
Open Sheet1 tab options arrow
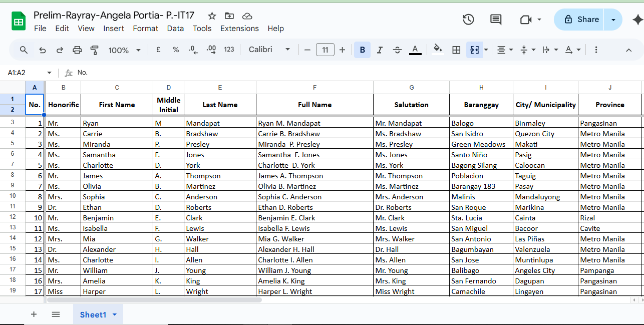(x=115, y=314)
